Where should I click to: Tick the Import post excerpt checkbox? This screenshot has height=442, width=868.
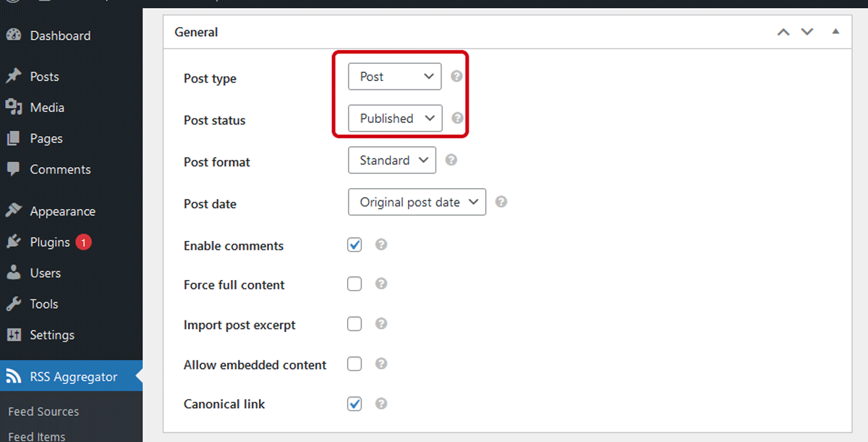pyautogui.click(x=354, y=324)
